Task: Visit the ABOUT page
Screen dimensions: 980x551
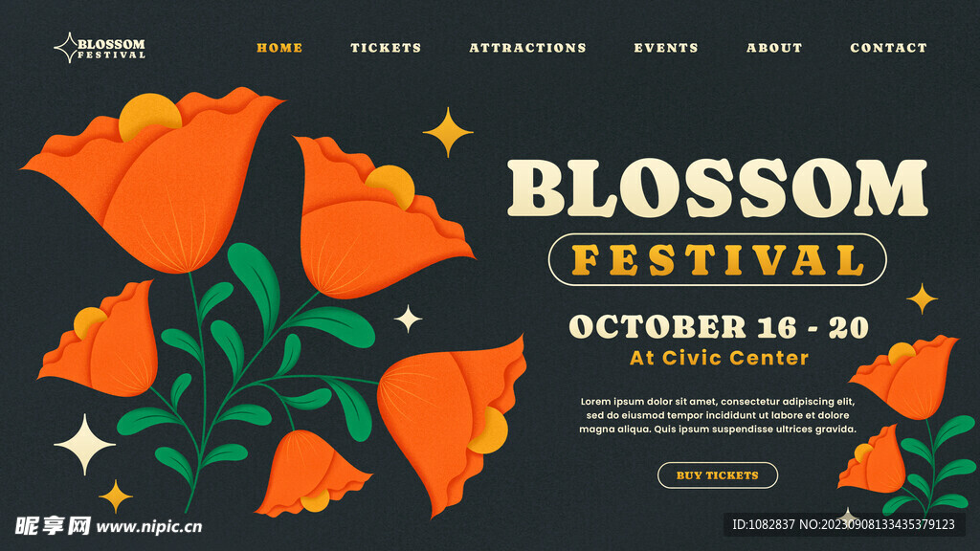Action: (x=773, y=48)
